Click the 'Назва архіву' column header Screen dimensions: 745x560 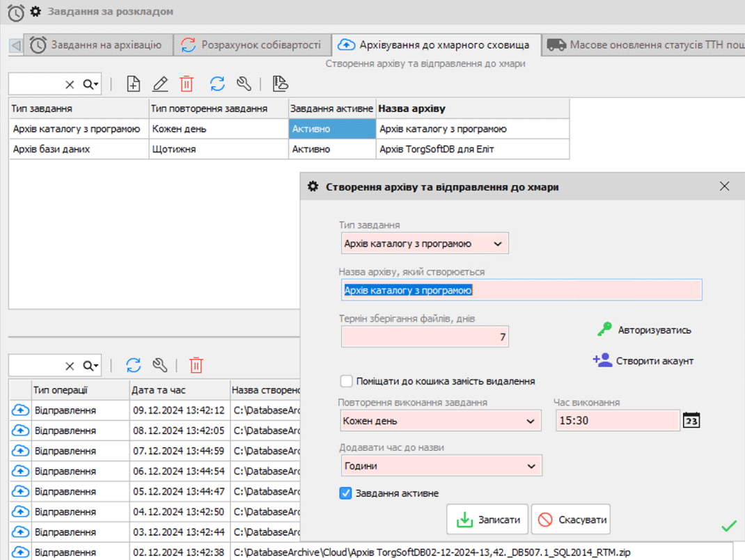[473, 109]
